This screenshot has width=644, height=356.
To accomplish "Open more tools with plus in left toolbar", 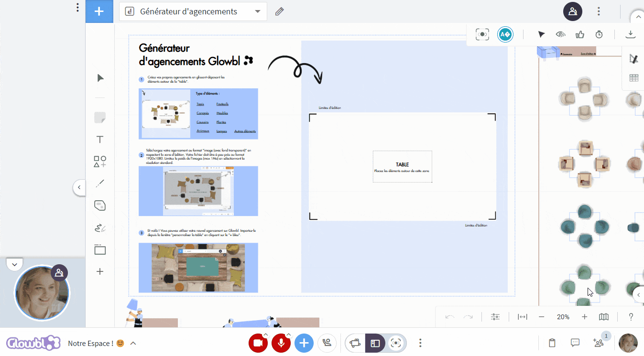I will tap(100, 271).
